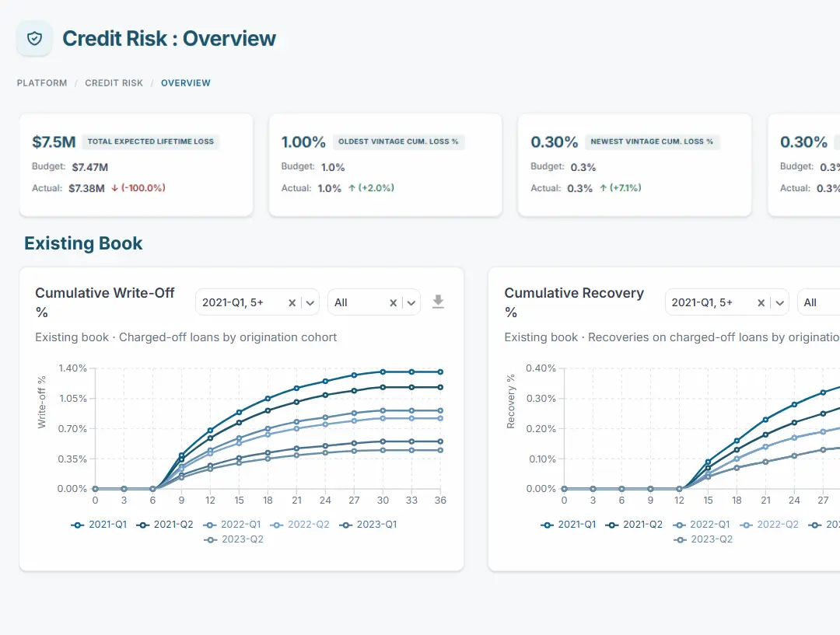Click 2021-Q1 data point at month 36 in Write-Off chart
The height and width of the screenshot is (635, 840).
click(440, 372)
